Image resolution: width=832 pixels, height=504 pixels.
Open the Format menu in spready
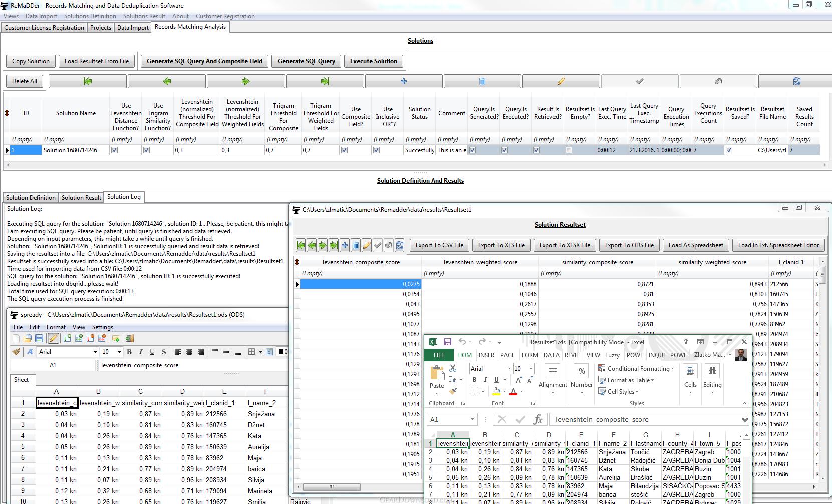56,327
